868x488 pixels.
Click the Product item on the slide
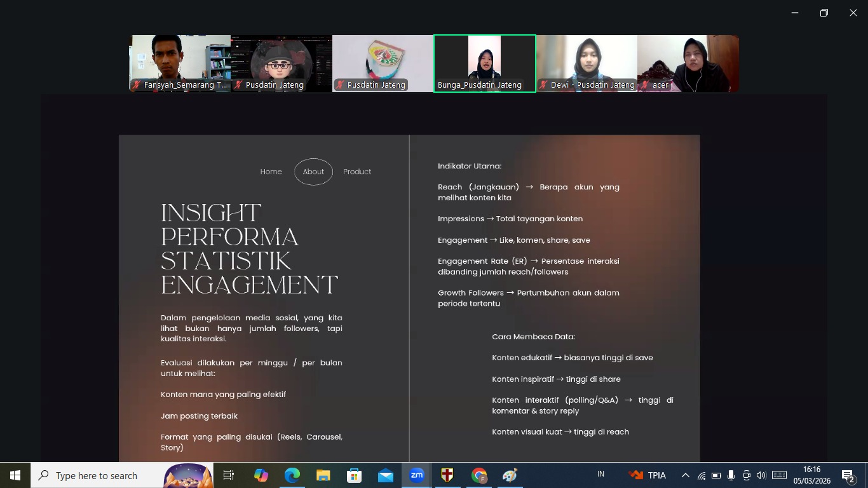[x=357, y=172]
